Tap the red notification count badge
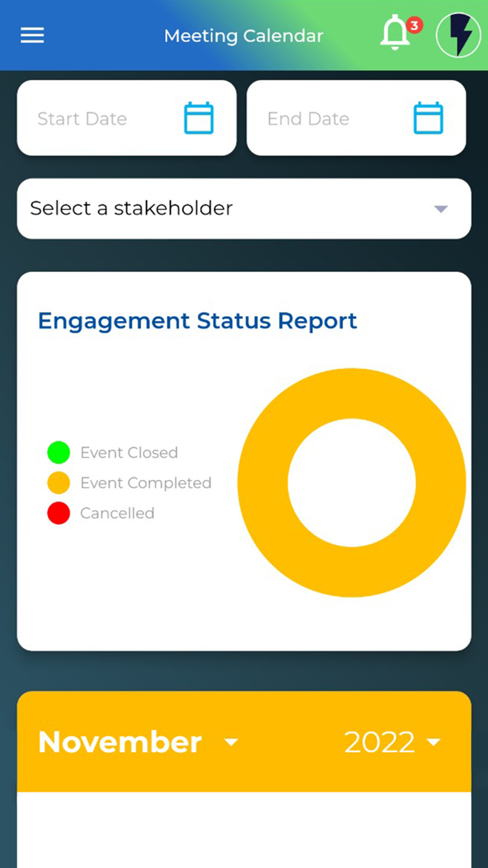Image resolution: width=488 pixels, height=868 pixels. click(414, 25)
